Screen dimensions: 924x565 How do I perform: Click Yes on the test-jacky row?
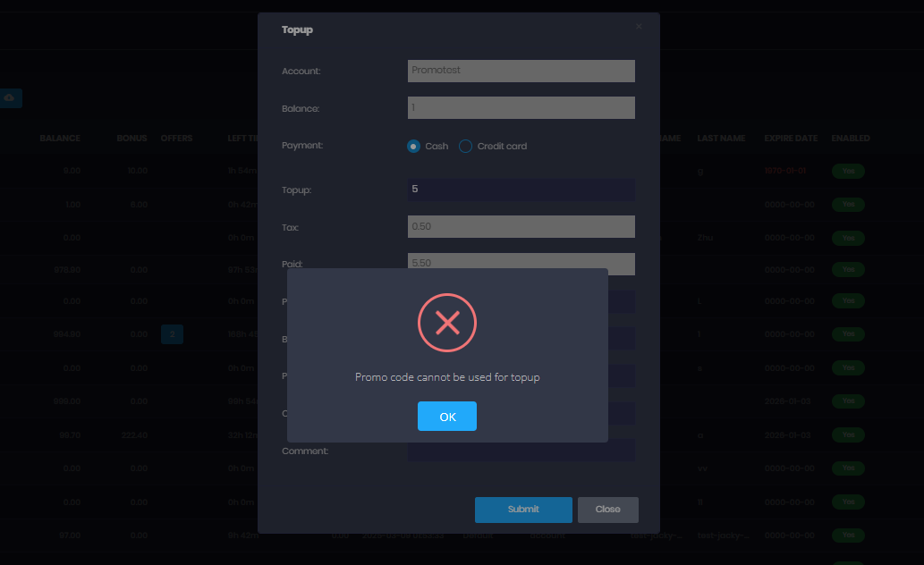click(x=848, y=535)
